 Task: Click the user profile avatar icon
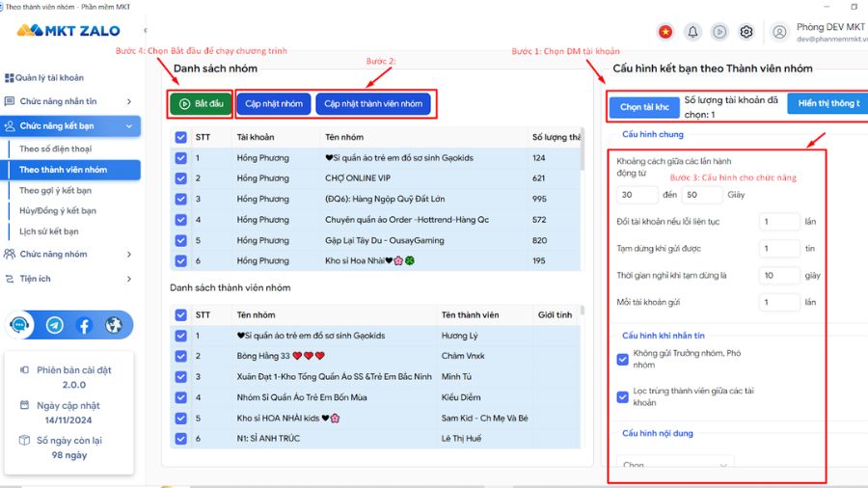(779, 32)
